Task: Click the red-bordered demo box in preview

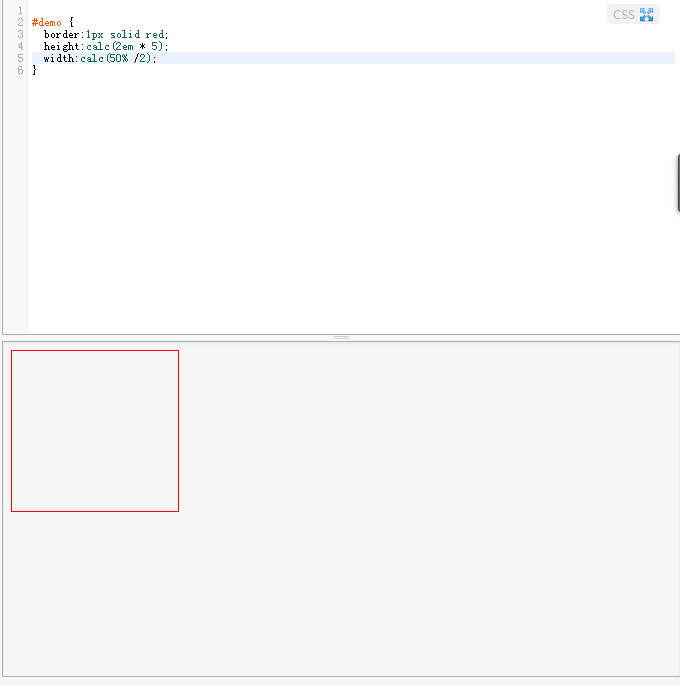Action: pos(95,430)
